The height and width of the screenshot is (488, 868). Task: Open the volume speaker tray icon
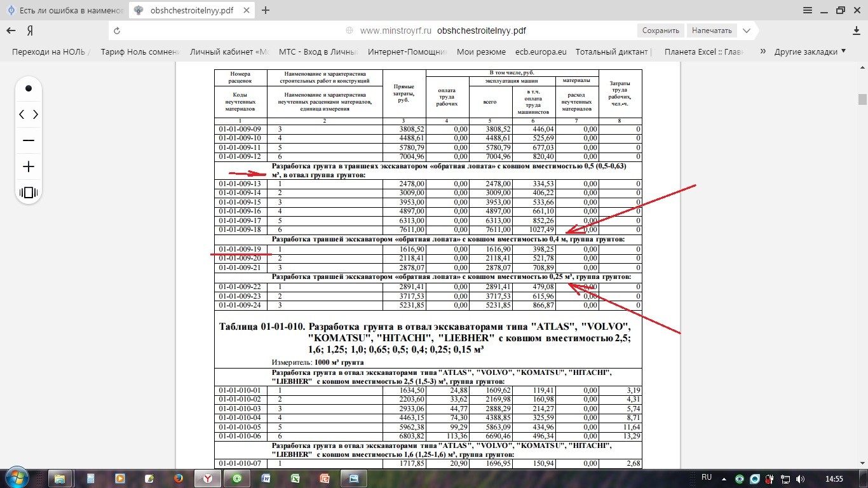(800, 478)
